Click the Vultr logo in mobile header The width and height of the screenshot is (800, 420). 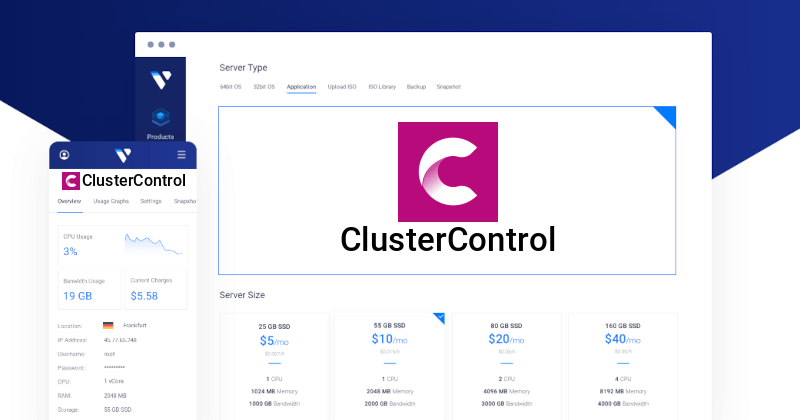coord(123,155)
